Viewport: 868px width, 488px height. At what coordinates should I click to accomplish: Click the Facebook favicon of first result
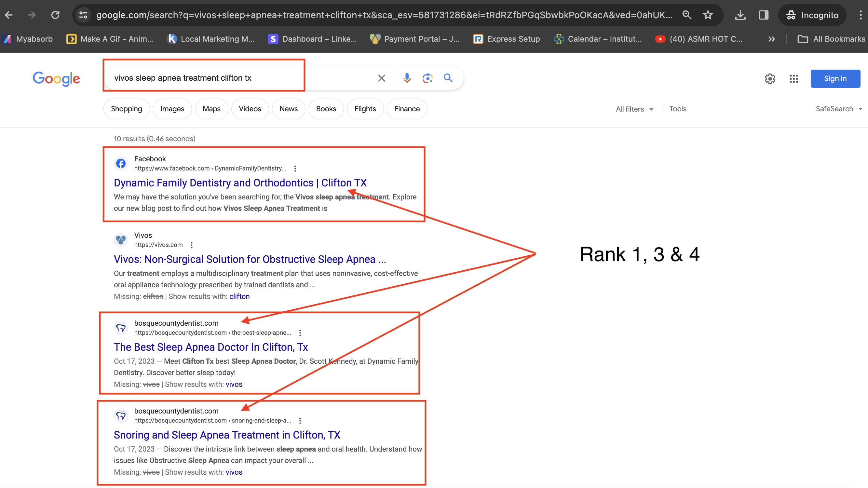coord(121,163)
